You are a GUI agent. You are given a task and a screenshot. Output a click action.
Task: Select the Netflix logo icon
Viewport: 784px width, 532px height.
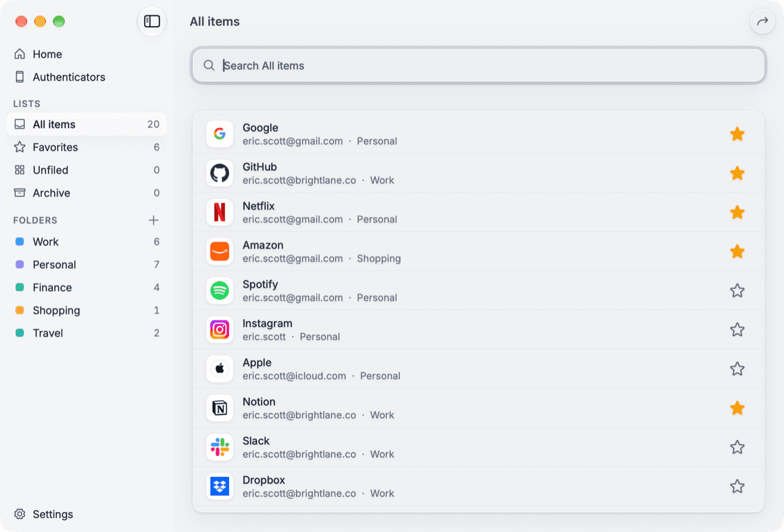[220, 212]
